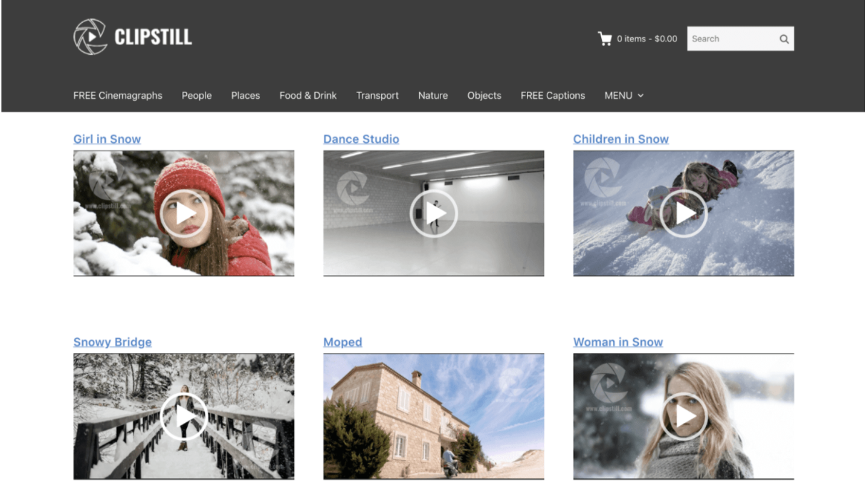Image resolution: width=868 pixels, height=503 pixels.
Task: Open the People category
Action: point(196,95)
